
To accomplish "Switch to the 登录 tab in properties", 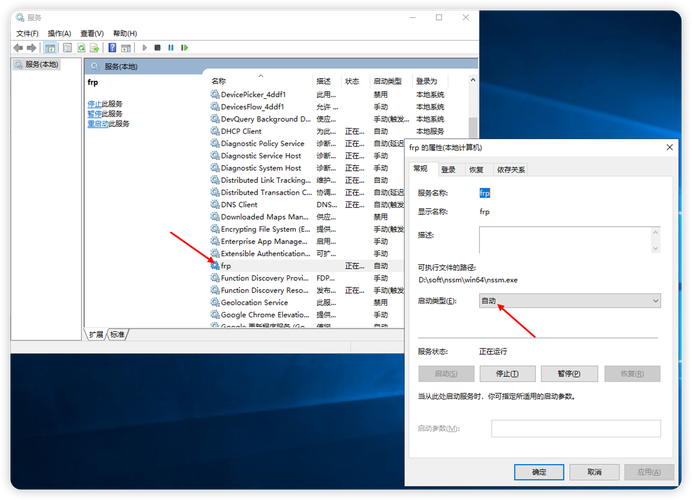I will 448,170.
